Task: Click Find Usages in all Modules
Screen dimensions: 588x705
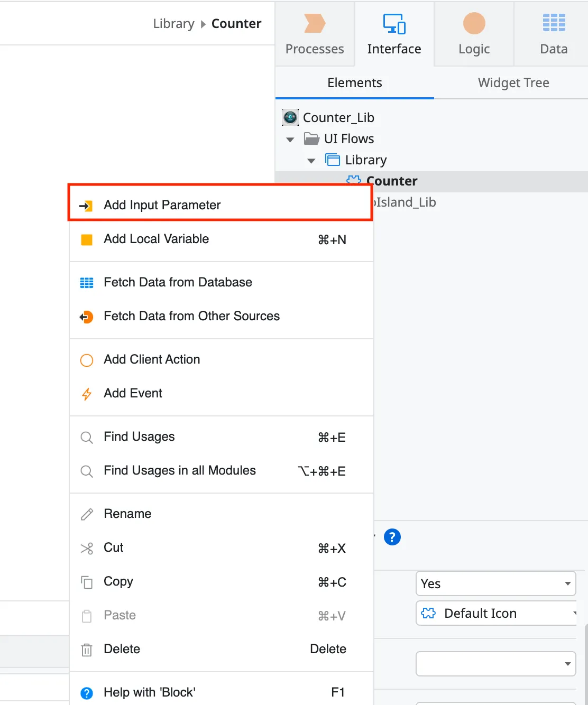Action: click(x=180, y=470)
